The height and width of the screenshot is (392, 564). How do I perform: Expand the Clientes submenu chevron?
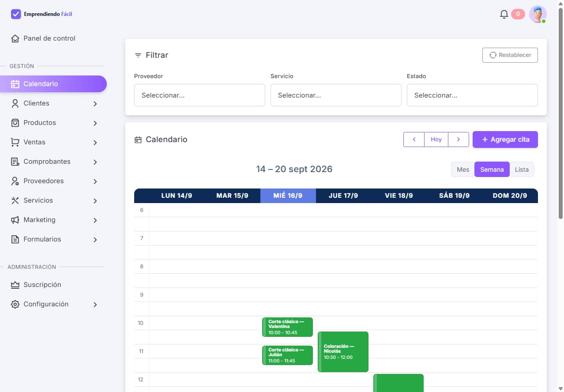pyautogui.click(x=95, y=104)
